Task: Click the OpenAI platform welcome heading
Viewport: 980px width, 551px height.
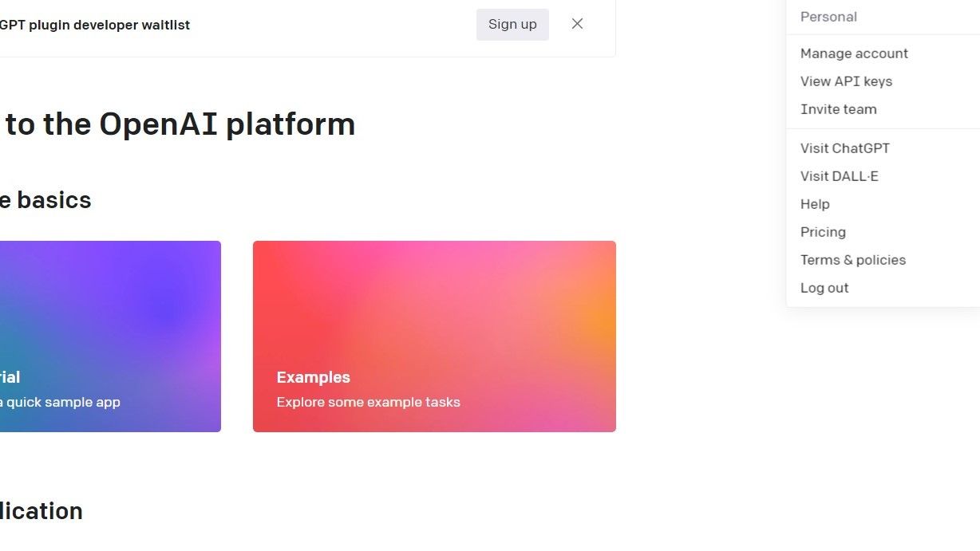Action: [177, 124]
